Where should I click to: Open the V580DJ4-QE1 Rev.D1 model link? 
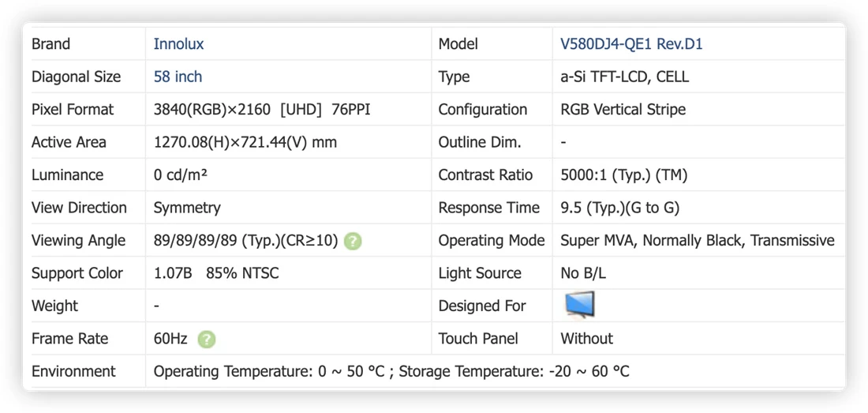pos(631,43)
